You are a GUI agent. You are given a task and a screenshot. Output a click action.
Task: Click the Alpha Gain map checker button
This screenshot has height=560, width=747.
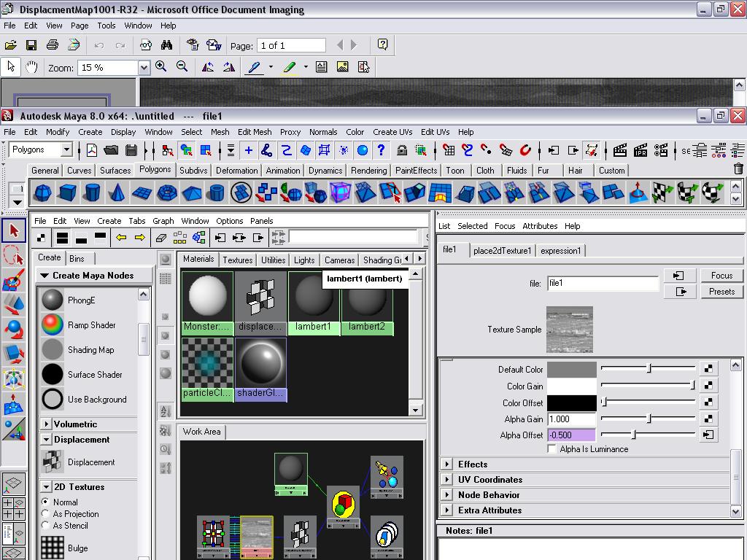(708, 419)
